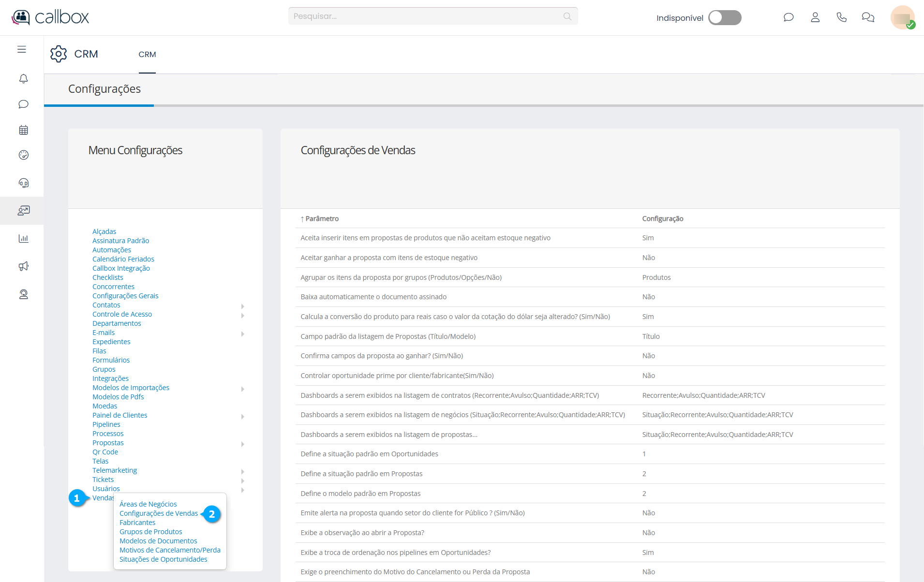Open the notifications bell icon in sidebar
This screenshot has height=582, width=924.
coord(23,79)
